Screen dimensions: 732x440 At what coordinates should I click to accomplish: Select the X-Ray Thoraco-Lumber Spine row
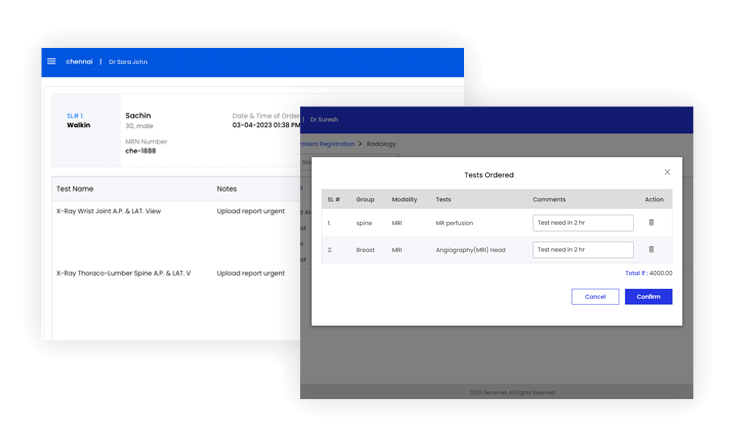pos(124,273)
